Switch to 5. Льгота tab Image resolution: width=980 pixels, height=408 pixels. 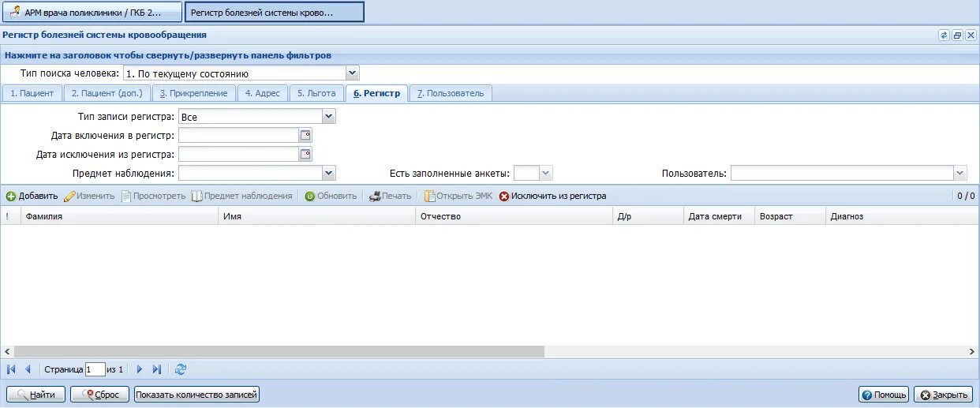coord(316,93)
